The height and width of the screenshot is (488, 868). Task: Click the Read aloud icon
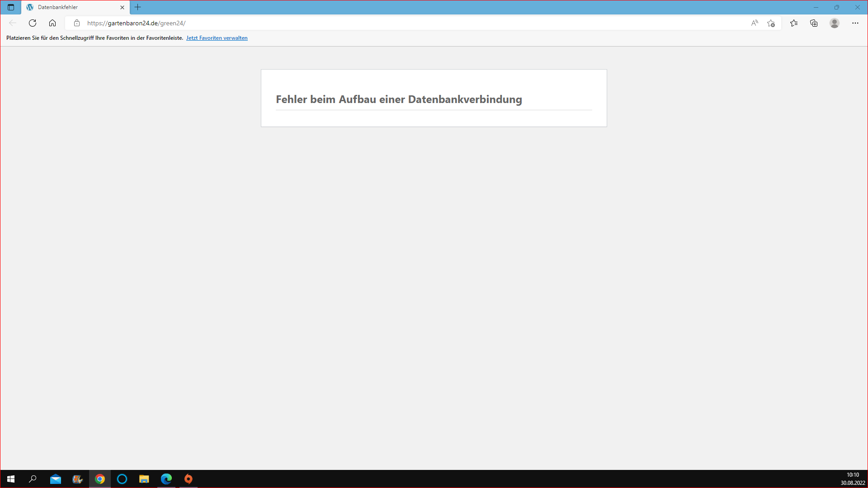(755, 23)
